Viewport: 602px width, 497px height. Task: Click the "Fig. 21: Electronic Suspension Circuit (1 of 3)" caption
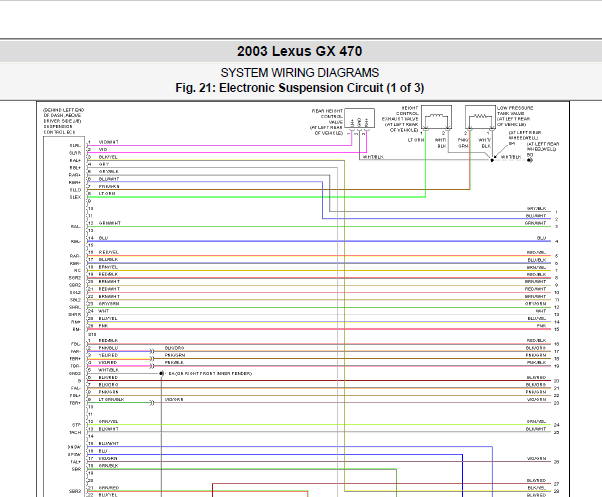299,88
